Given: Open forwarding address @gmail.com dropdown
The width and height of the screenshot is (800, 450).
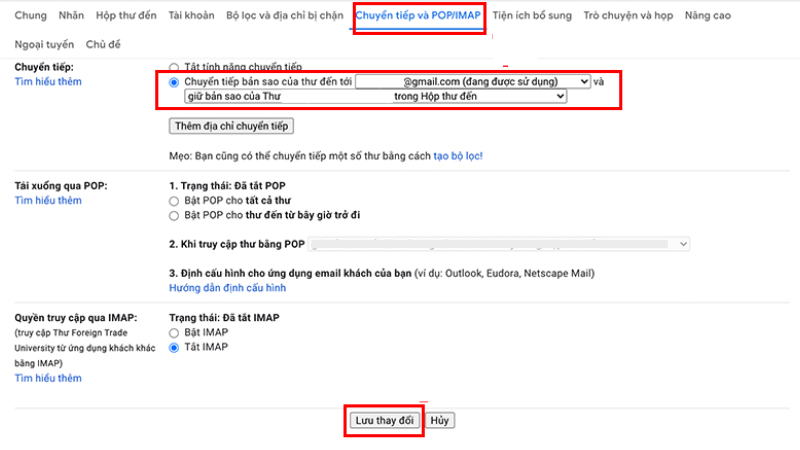Looking at the screenshot, I should point(473,82).
